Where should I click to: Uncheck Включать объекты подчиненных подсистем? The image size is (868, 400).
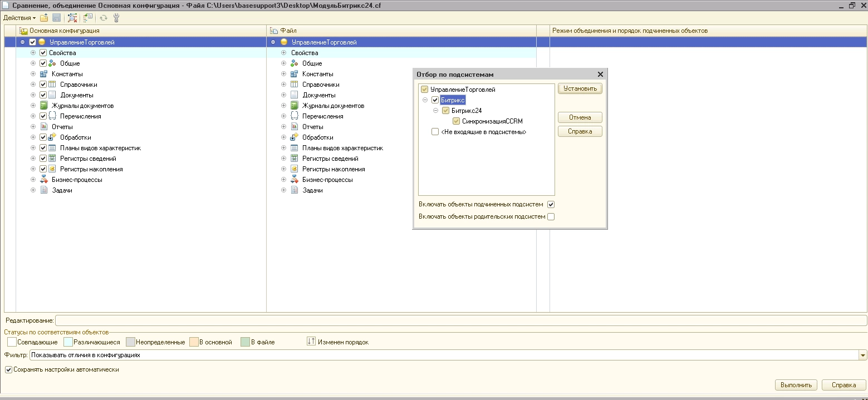[551, 205]
